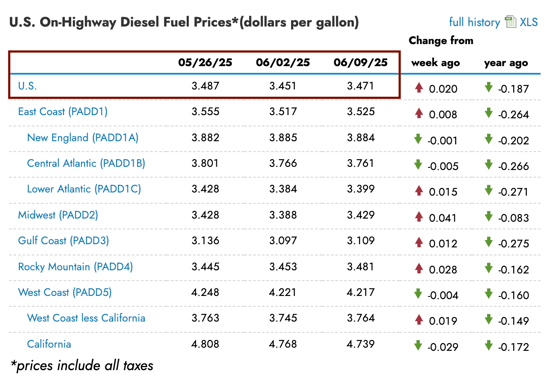The width and height of the screenshot is (556, 376).
Task: Download the XLS file link
Action: [529, 22]
